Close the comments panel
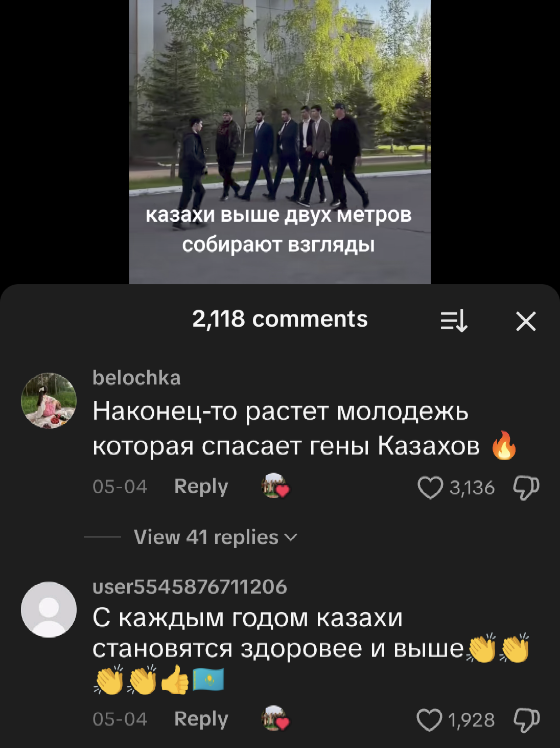 click(x=526, y=322)
